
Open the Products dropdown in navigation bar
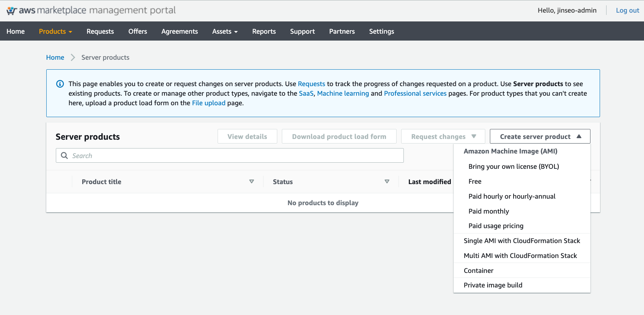pyautogui.click(x=55, y=31)
